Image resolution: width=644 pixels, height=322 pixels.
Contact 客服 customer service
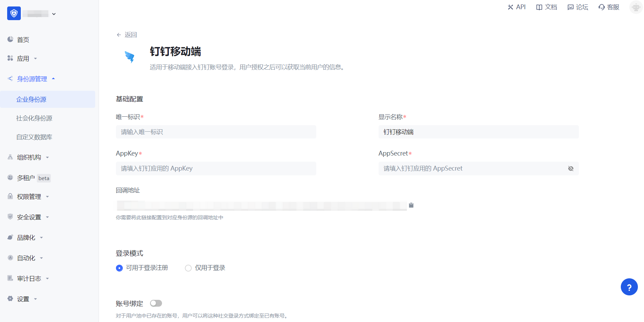pyautogui.click(x=609, y=7)
